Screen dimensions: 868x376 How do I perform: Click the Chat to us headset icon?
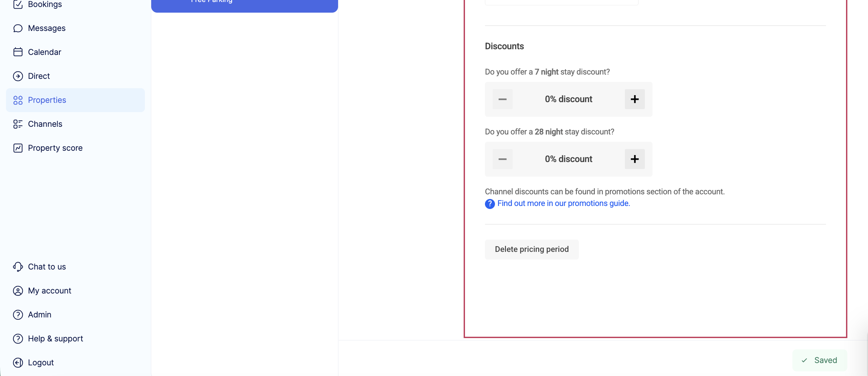18,267
